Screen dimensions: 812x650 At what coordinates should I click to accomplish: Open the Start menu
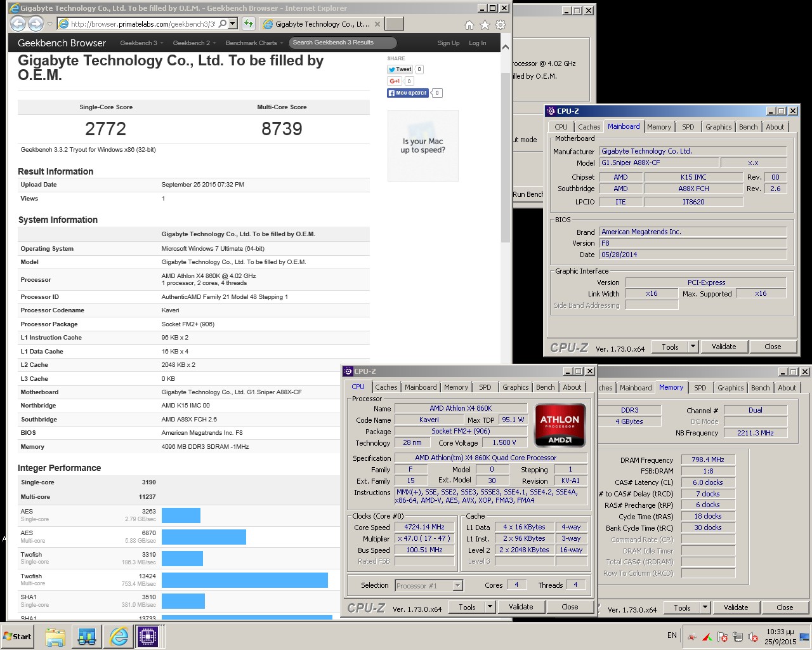pos(18,636)
